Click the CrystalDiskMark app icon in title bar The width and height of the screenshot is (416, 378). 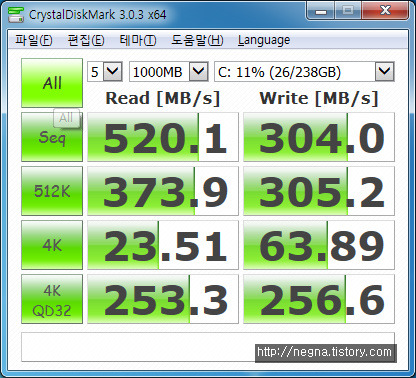coord(16,14)
